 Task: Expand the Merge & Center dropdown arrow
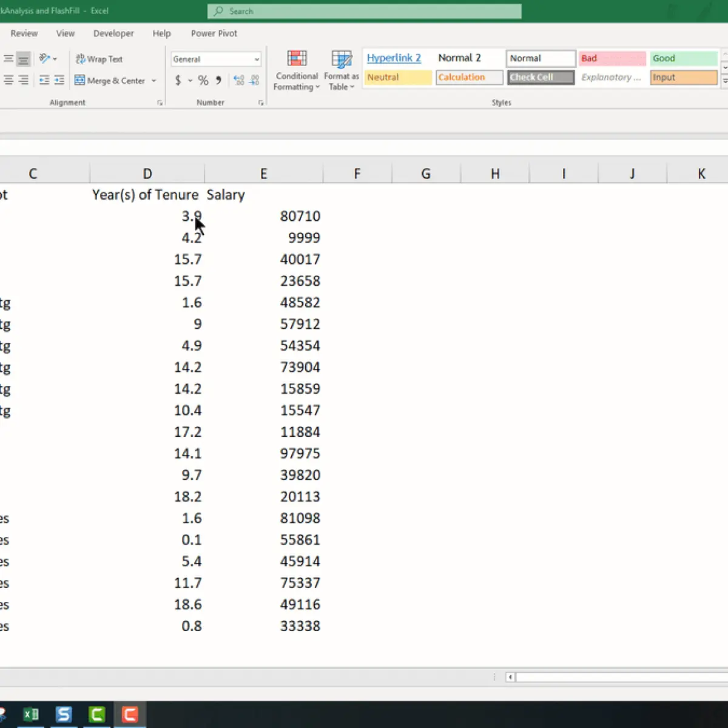coord(153,81)
